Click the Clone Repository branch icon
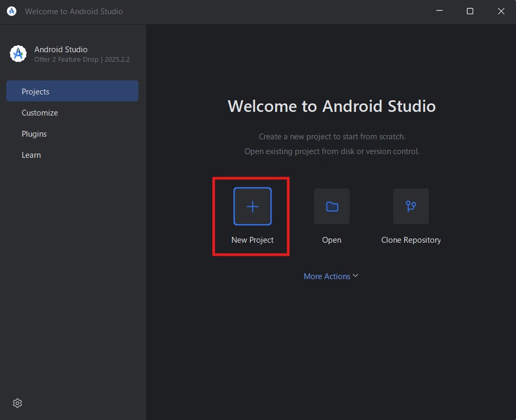The image size is (516, 420). (x=411, y=206)
